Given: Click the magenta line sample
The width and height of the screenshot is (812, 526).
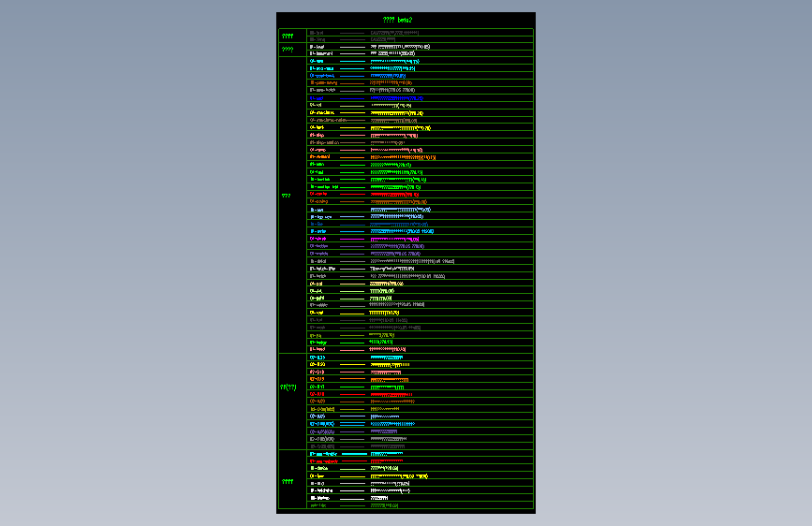Looking at the screenshot, I should [352, 240].
